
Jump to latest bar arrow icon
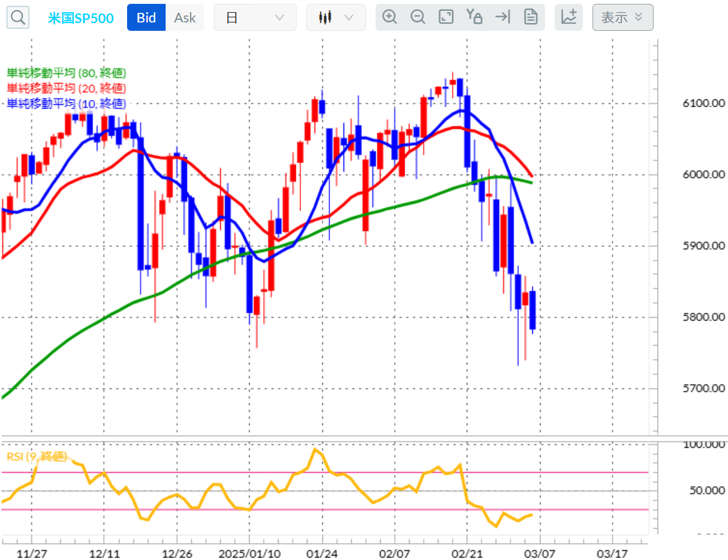point(503,17)
